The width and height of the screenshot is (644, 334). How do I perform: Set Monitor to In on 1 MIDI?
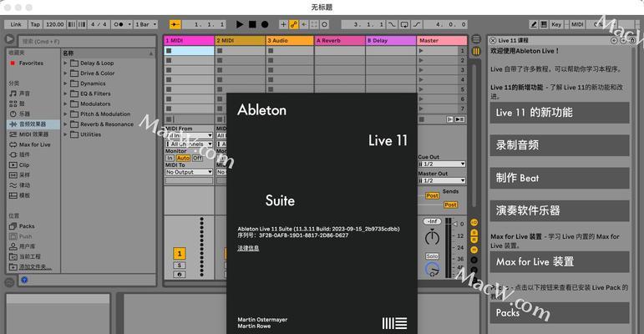[170, 158]
